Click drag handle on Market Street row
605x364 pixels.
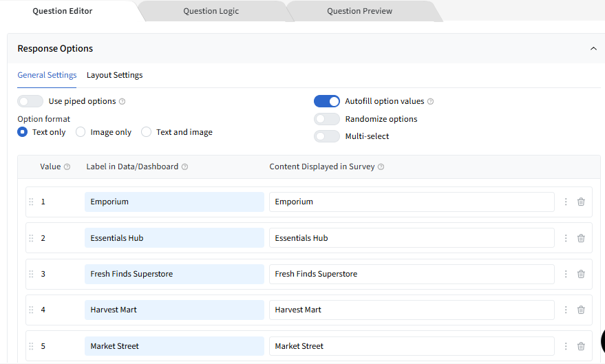[31, 346]
